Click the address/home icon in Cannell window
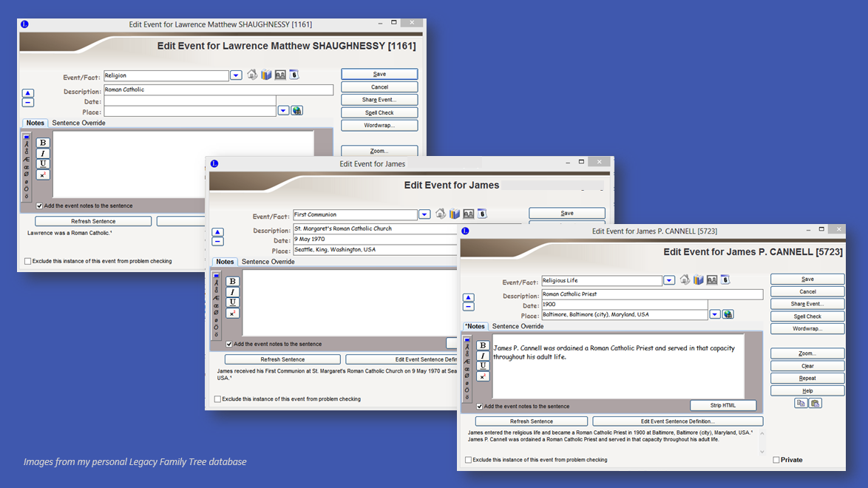 tap(685, 279)
